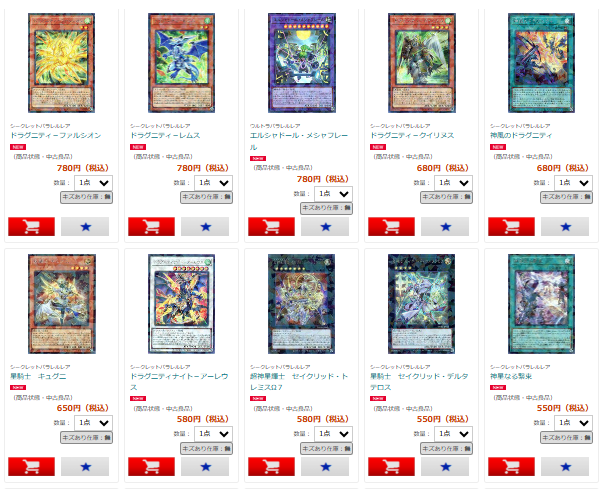Favorite セイクリッド・トレミスΩ7 with star icon

(x=325, y=467)
